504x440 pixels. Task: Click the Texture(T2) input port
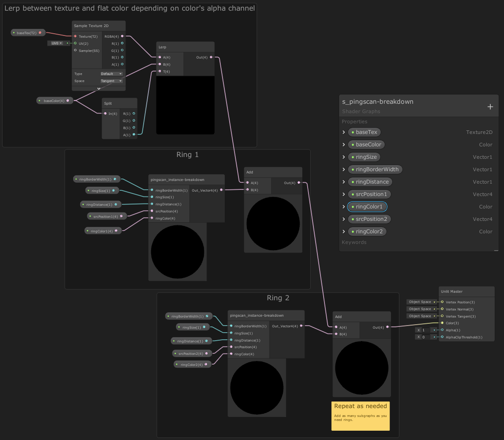click(75, 36)
